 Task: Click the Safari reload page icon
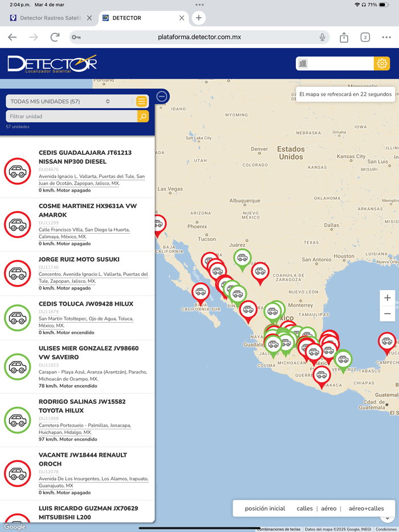tap(55, 38)
